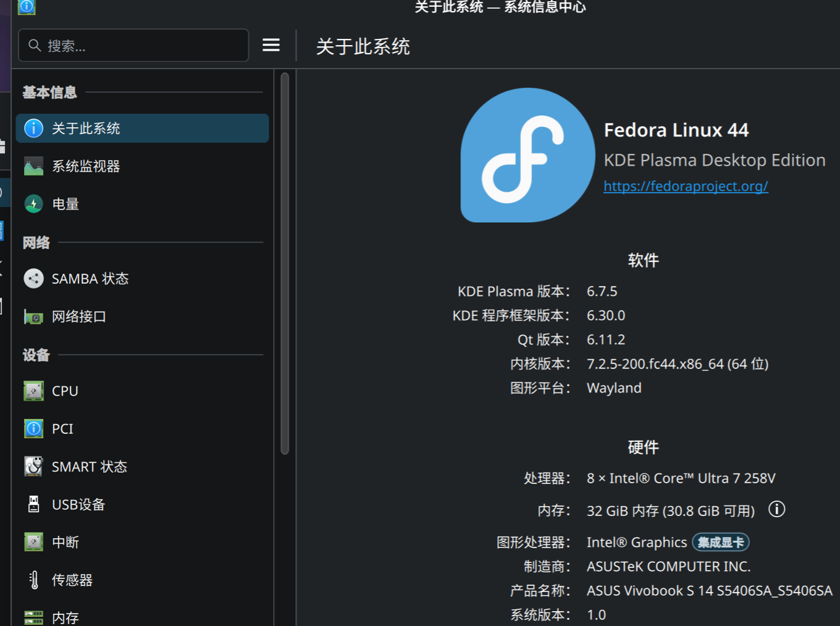Click the "图形处理器:" label
Image resolution: width=840 pixels, height=626 pixels.
click(534, 543)
